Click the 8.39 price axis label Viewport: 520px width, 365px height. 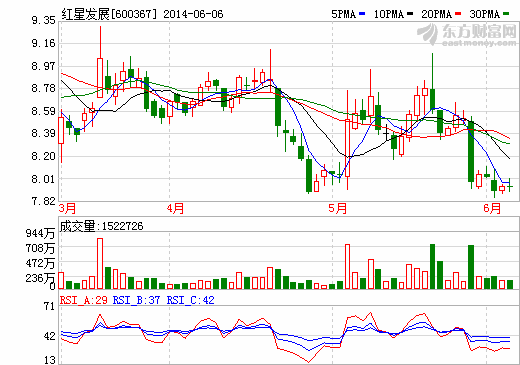tap(43, 133)
